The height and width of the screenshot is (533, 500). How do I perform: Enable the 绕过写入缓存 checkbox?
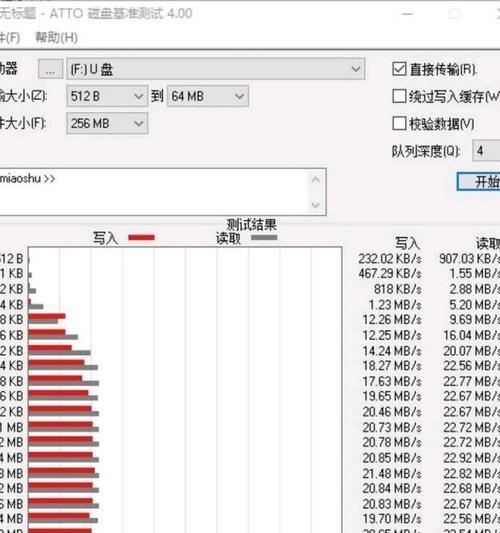coord(399,96)
